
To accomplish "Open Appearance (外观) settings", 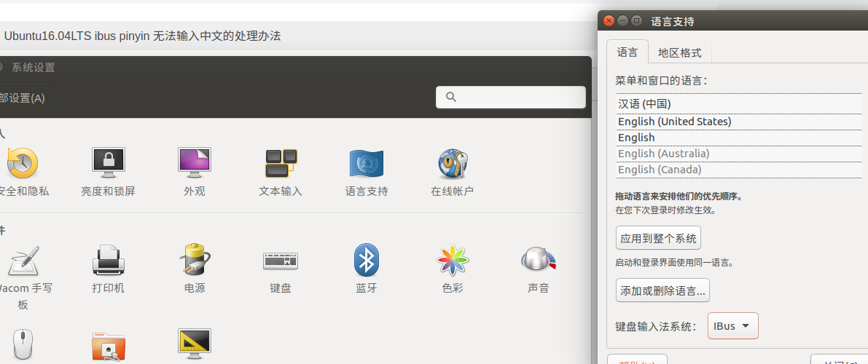I will point(195,162).
